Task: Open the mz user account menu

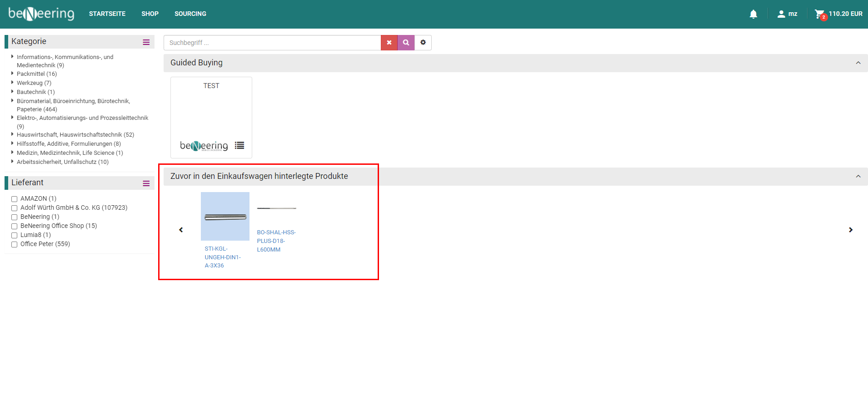Action: click(787, 14)
